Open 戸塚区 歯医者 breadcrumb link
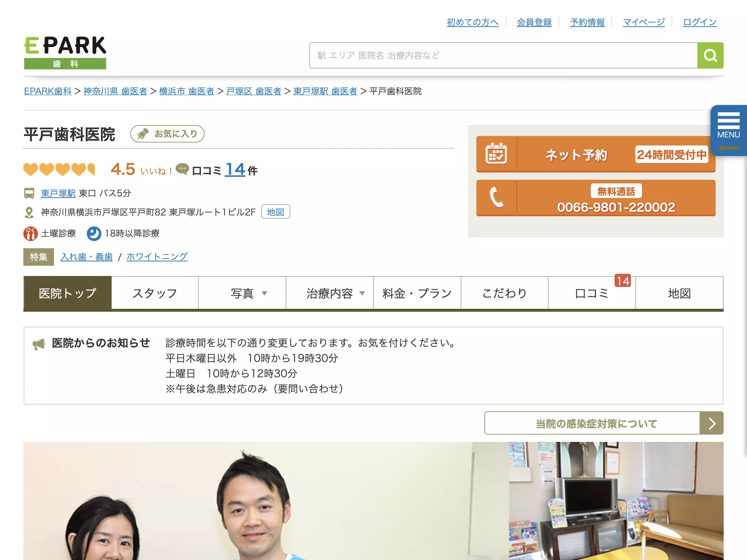 point(254,91)
